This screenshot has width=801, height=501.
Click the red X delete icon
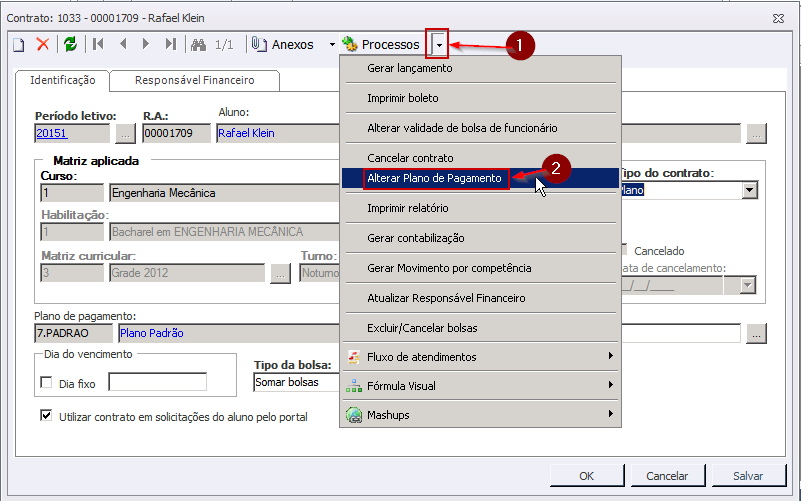pos(43,44)
